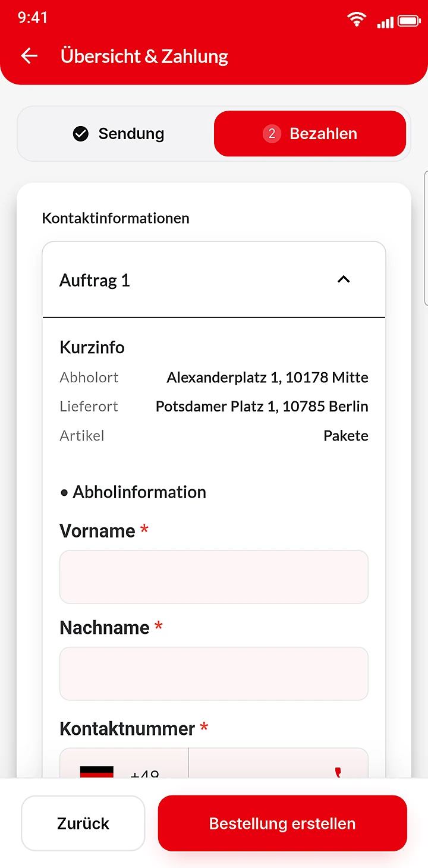The width and height of the screenshot is (428, 868).
Task: Tap the checkmark icon beside Sendung
Action: tap(81, 134)
